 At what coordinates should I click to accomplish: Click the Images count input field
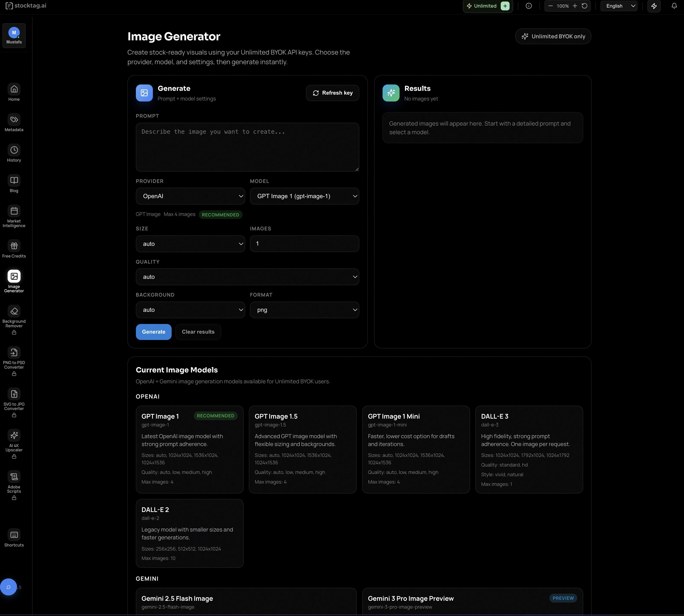pyautogui.click(x=304, y=243)
